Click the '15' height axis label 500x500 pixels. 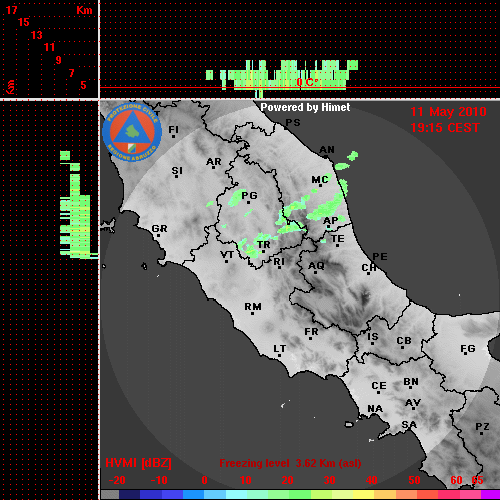[x=24, y=22]
